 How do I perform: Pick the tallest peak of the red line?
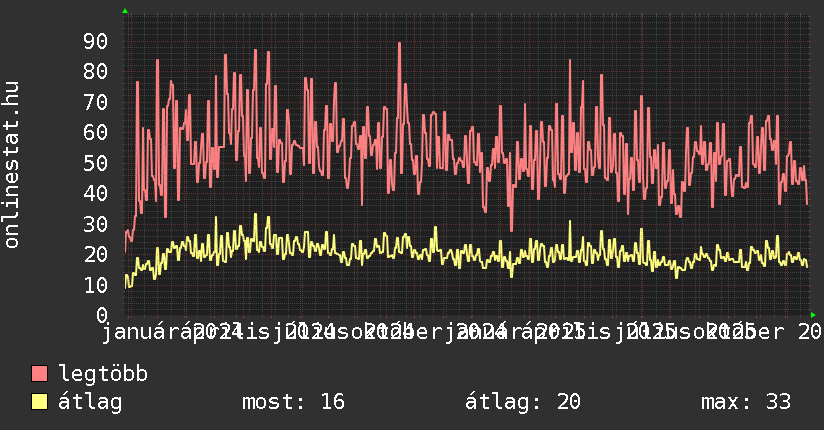[399, 43]
